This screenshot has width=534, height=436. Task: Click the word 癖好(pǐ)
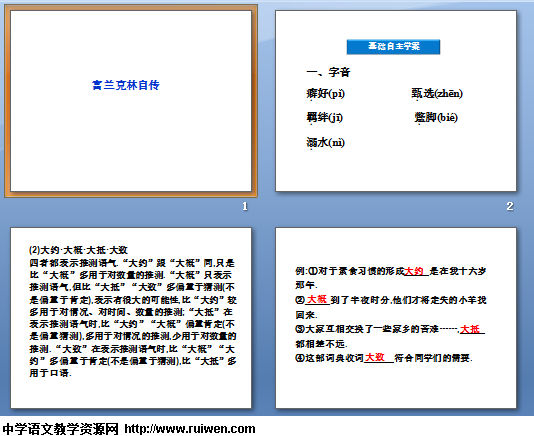(326, 93)
